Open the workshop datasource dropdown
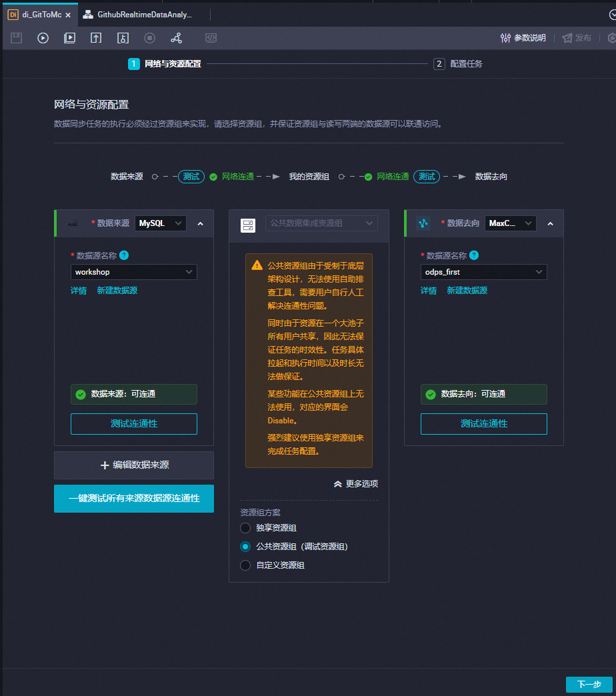 (133, 272)
